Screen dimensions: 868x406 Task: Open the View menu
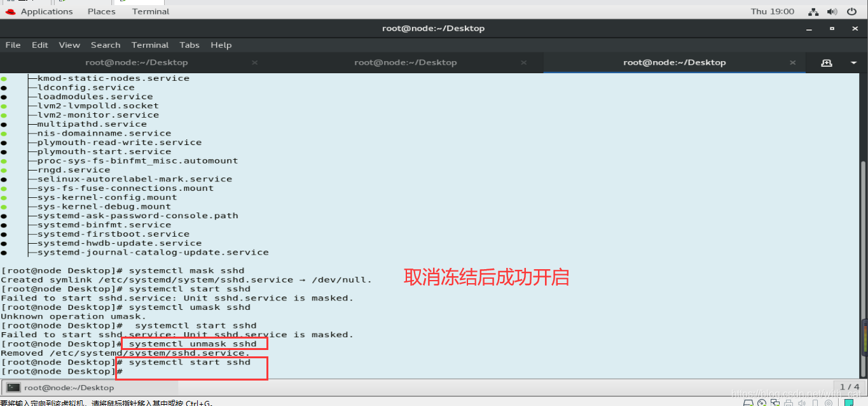point(69,45)
